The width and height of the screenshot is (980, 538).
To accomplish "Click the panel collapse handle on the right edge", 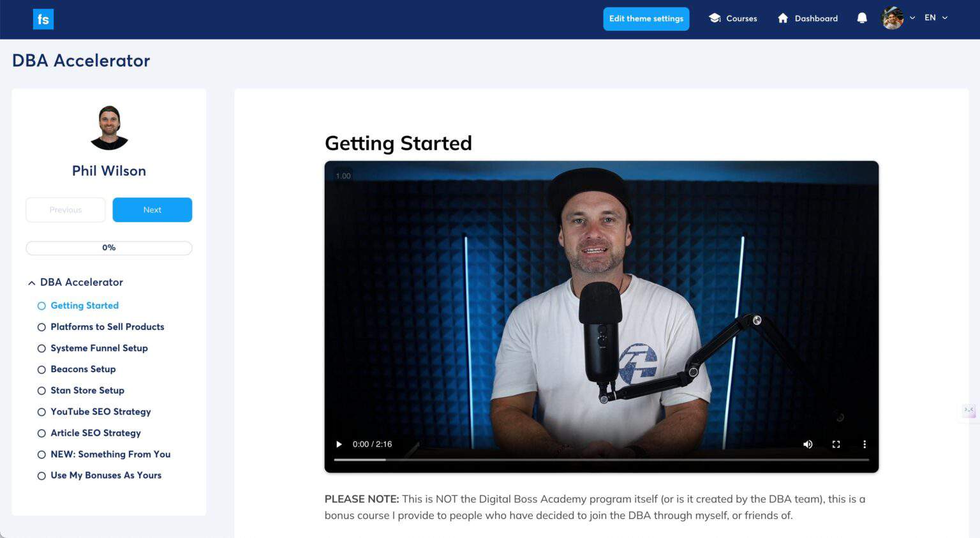I will [x=968, y=411].
